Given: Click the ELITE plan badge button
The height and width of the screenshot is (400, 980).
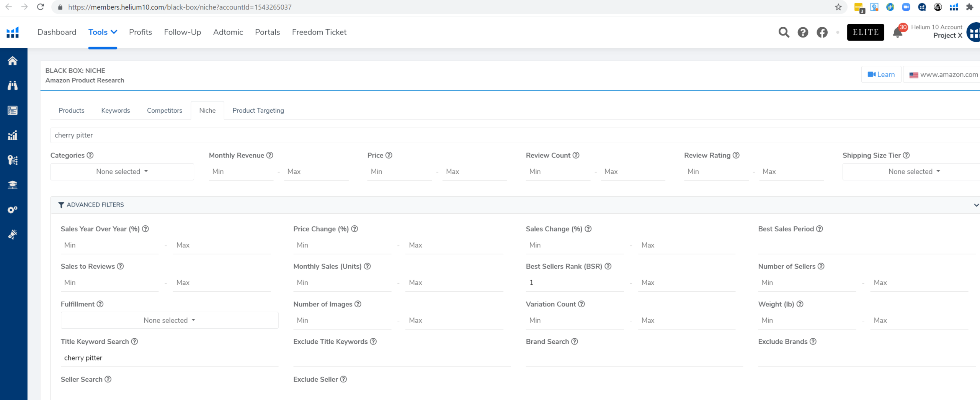Looking at the screenshot, I should [x=865, y=32].
